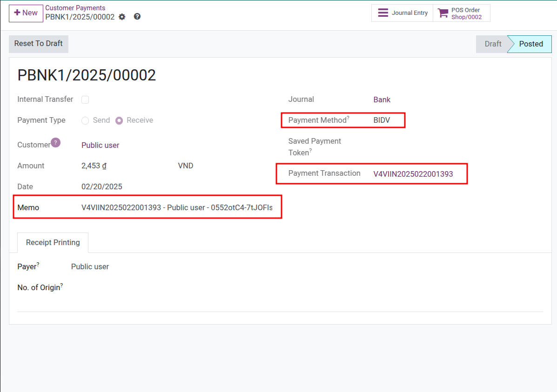Click the POS Order shopping cart icon
This screenshot has width=557, height=392.
(x=442, y=13)
